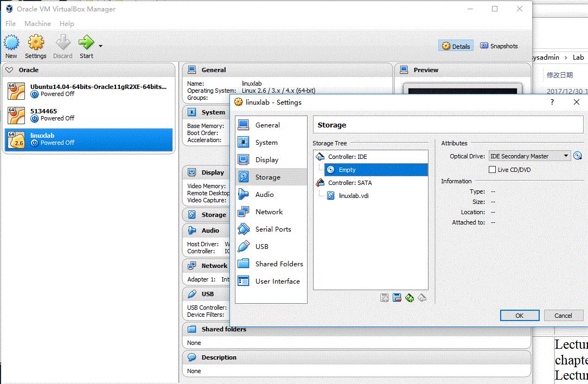Click the Network section icon in details
Screen dimensions: 588x384
tap(192, 266)
